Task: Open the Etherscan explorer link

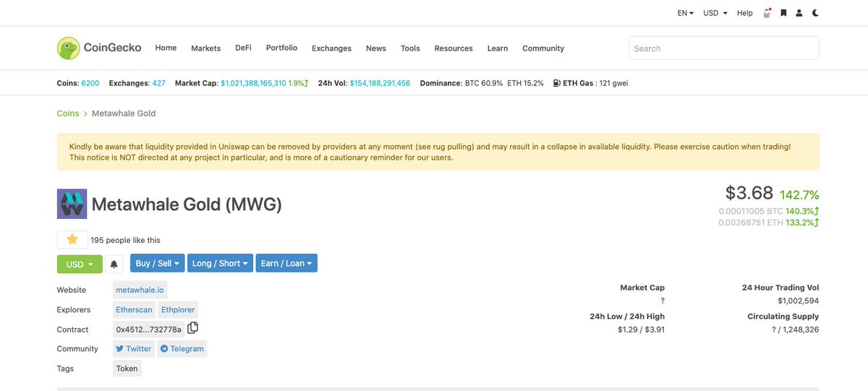Action: point(135,309)
